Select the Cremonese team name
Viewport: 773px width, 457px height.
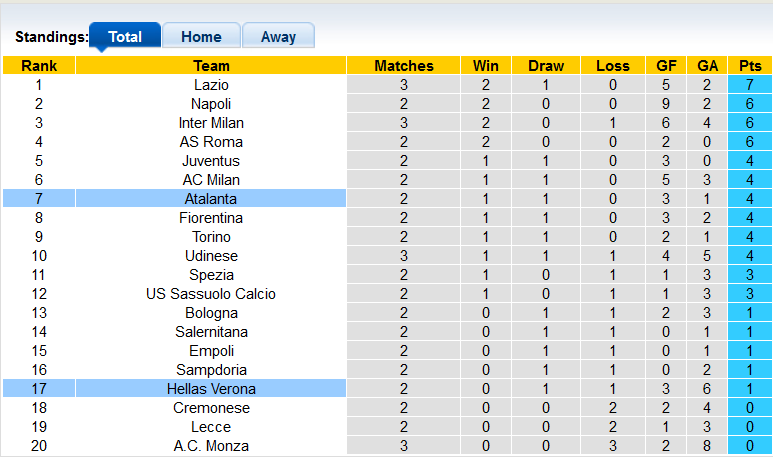211,408
